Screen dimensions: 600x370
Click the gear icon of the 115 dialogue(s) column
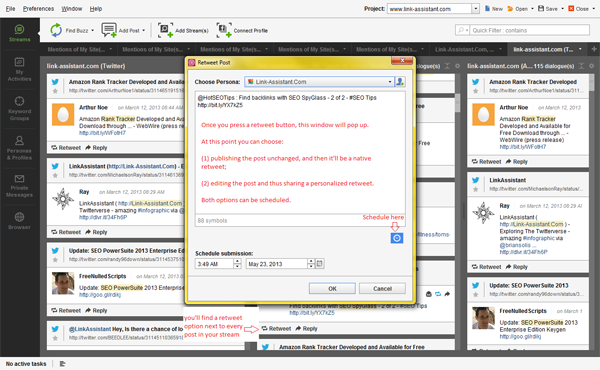coord(591,66)
